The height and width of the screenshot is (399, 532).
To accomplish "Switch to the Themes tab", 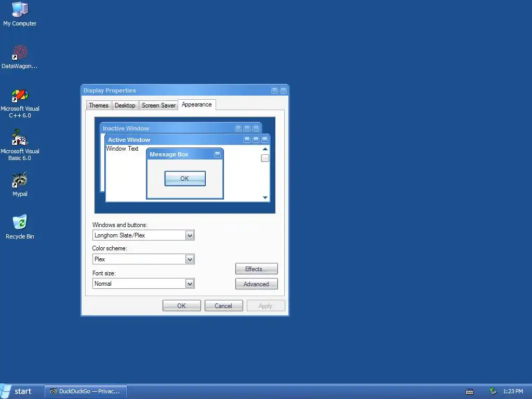I will coord(98,105).
